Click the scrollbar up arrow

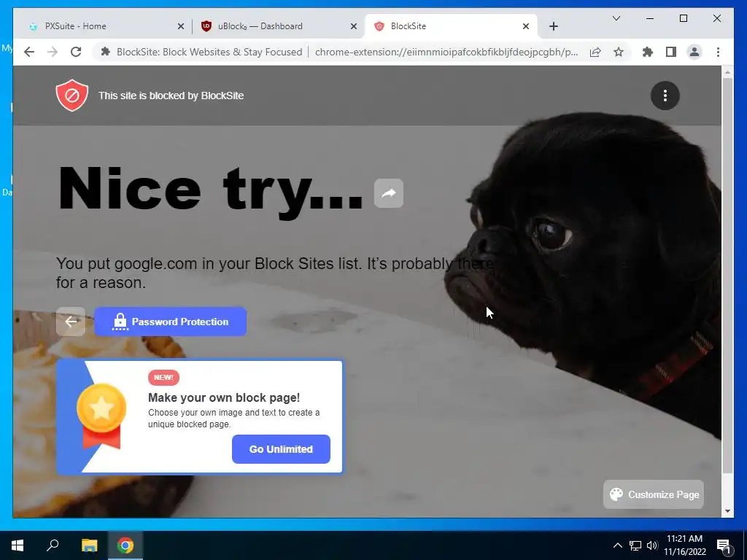coord(727,72)
